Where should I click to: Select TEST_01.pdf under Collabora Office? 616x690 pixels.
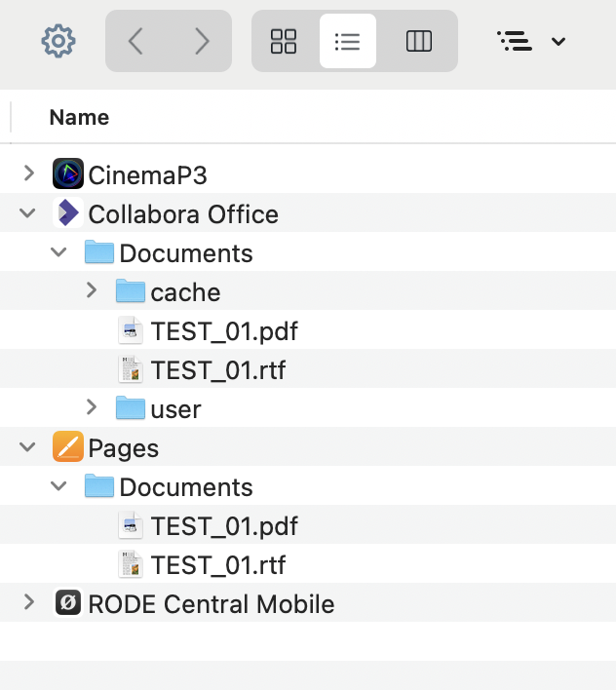(223, 331)
